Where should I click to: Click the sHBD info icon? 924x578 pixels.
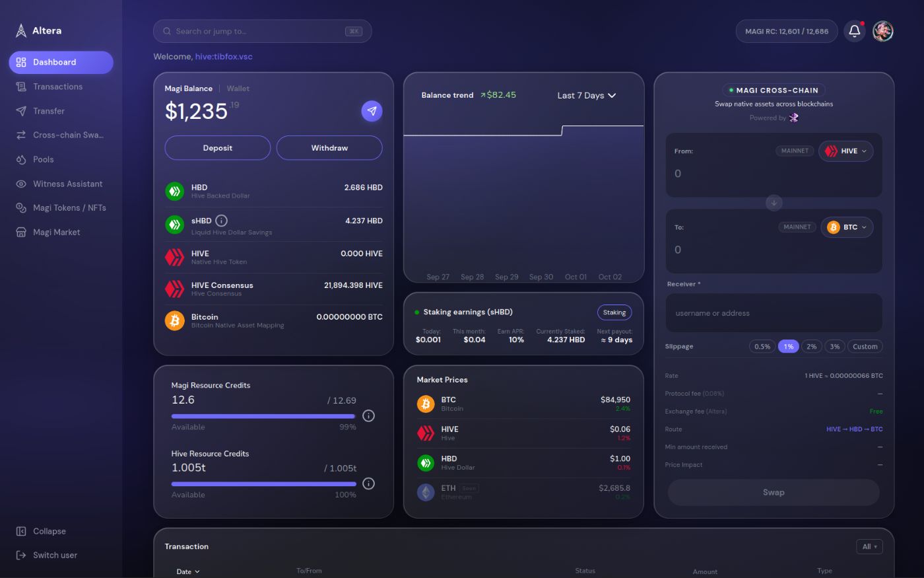pyautogui.click(x=222, y=221)
